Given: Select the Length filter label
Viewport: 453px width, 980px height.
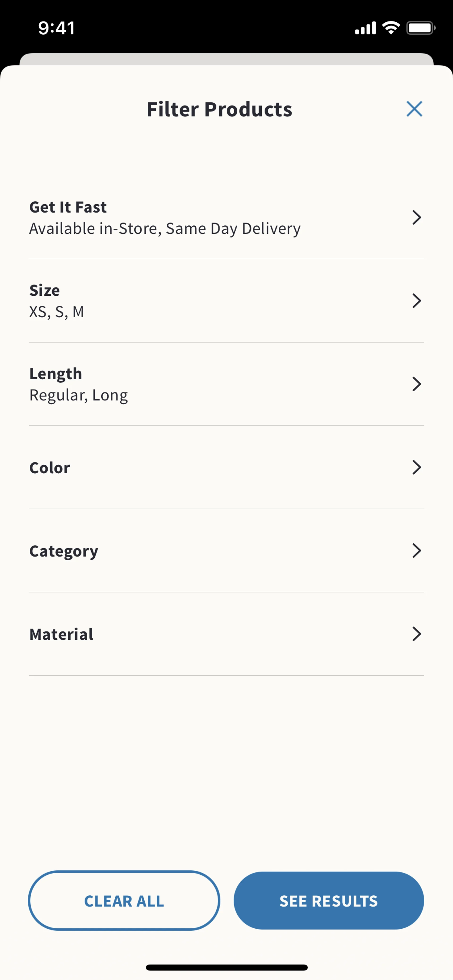Looking at the screenshot, I should coord(56,374).
